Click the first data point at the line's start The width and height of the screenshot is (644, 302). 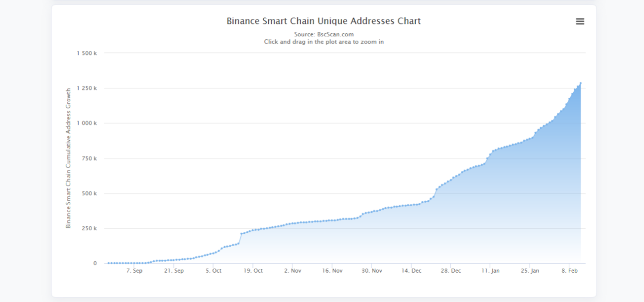tap(108, 263)
